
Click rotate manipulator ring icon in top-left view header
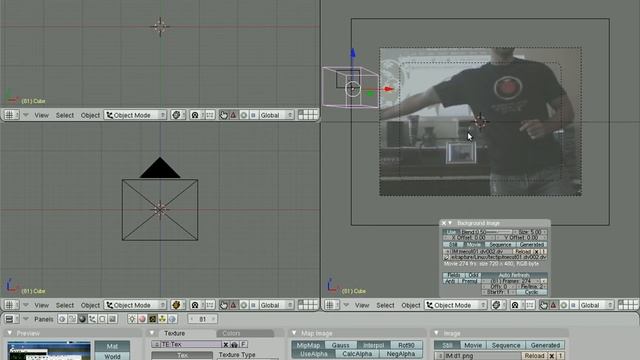[244, 115]
